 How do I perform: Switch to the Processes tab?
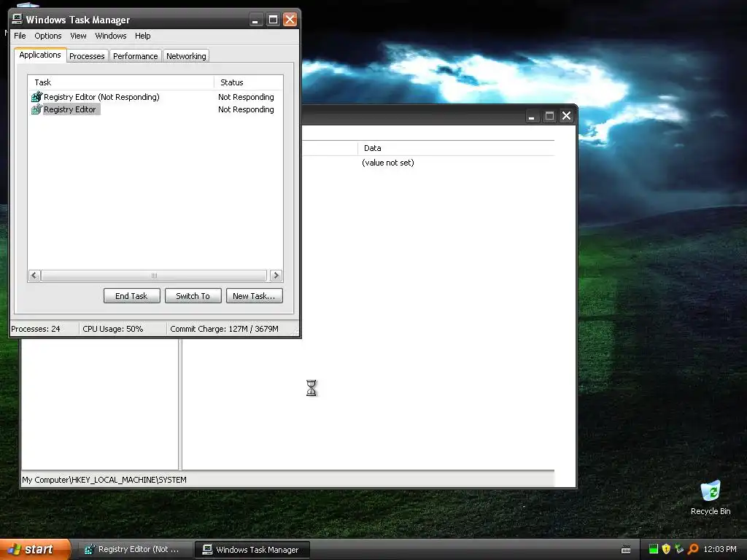(87, 56)
